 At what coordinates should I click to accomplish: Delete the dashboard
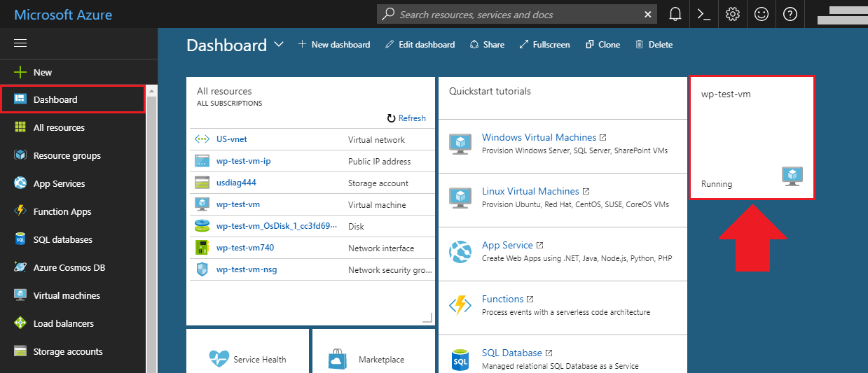pyautogui.click(x=654, y=44)
